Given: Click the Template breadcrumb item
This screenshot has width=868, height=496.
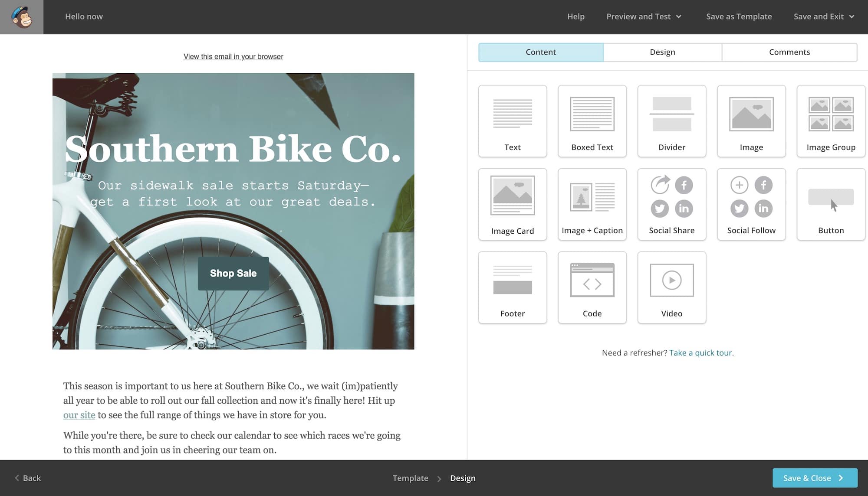Looking at the screenshot, I should click(x=411, y=478).
